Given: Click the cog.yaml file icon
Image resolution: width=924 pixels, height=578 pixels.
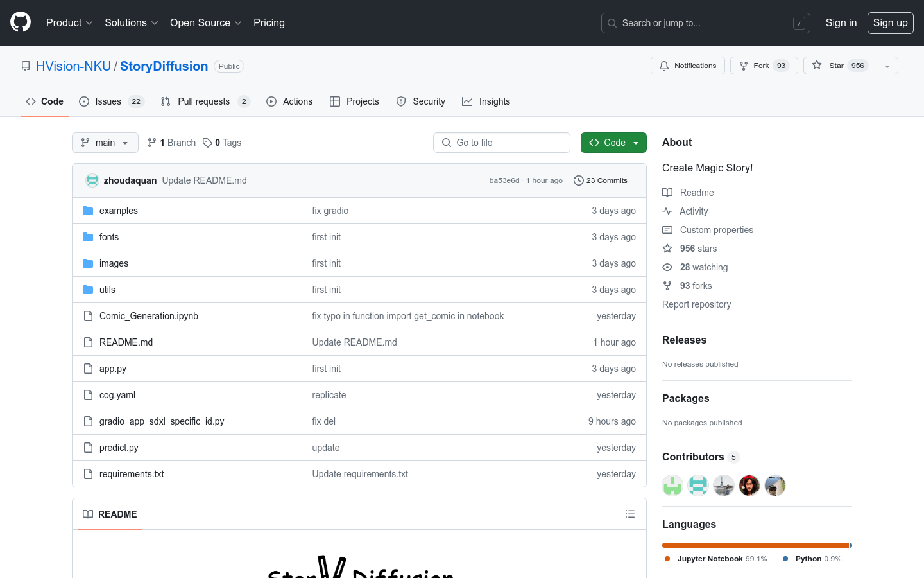Looking at the screenshot, I should pos(88,395).
